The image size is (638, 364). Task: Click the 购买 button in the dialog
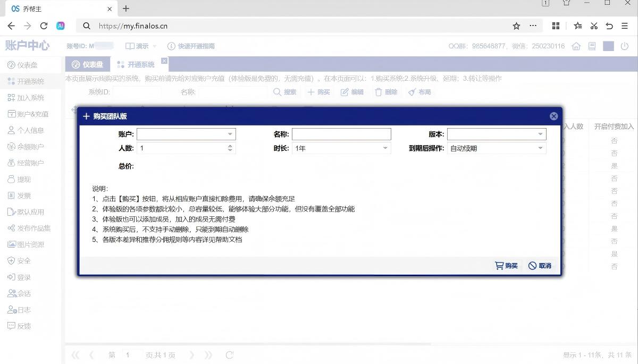click(506, 266)
